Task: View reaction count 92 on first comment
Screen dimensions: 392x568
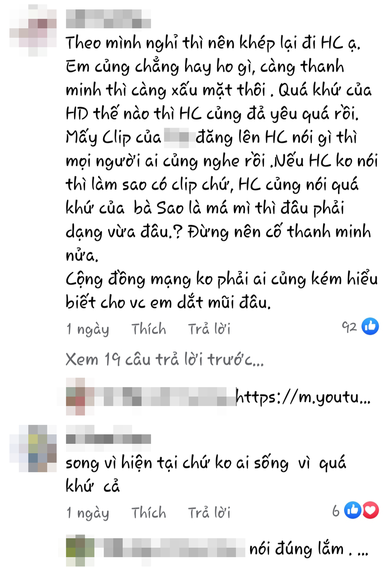Action: pos(349,327)
